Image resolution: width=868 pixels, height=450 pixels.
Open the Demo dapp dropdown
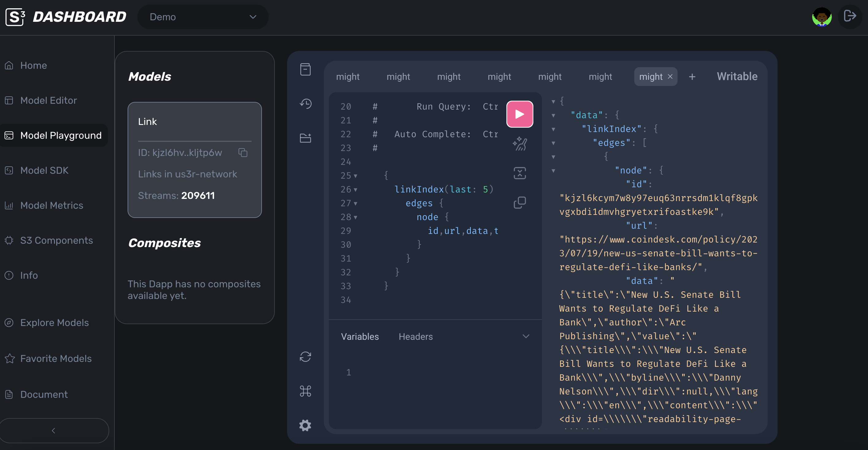[203, 17]
